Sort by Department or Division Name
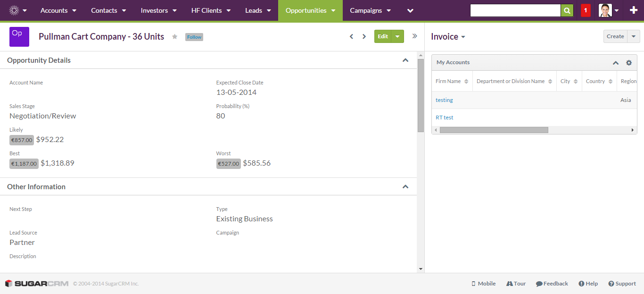The width and height of the screenshot is (644, 294). pos(514,81)
